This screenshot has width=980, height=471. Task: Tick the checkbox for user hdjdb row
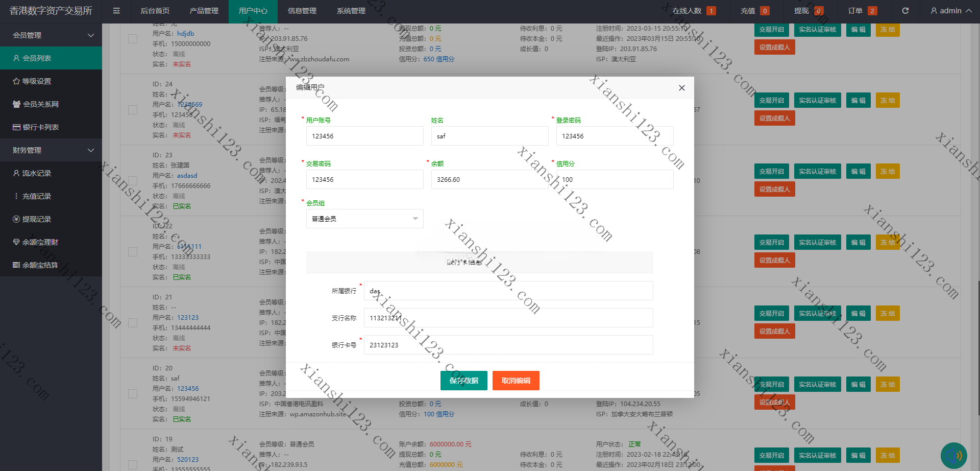133,39
